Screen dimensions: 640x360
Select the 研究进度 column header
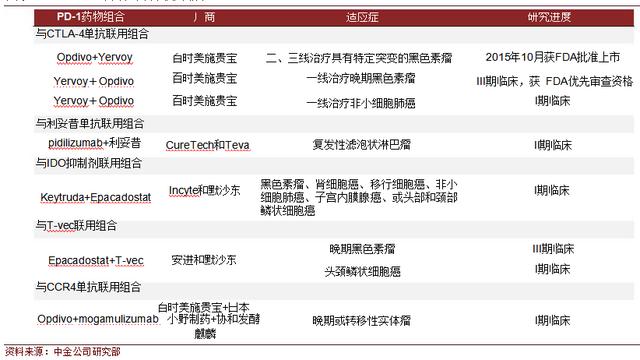(549, 17)
